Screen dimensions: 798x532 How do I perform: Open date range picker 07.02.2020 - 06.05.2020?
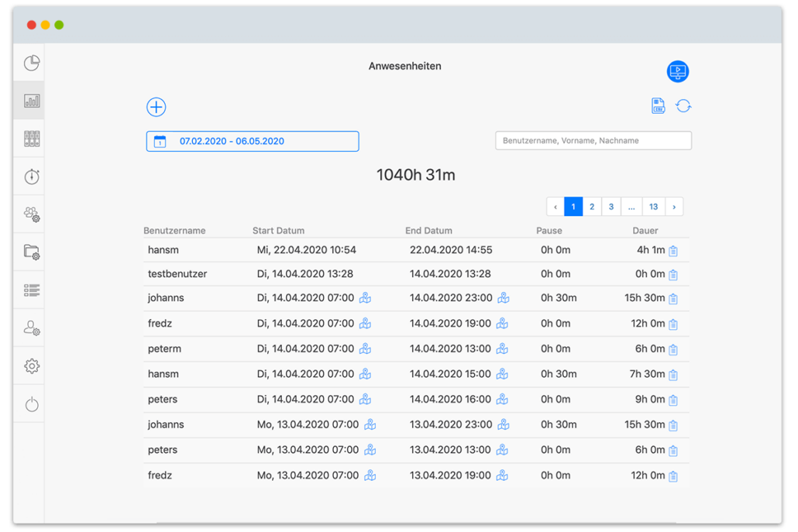[253, 141]
